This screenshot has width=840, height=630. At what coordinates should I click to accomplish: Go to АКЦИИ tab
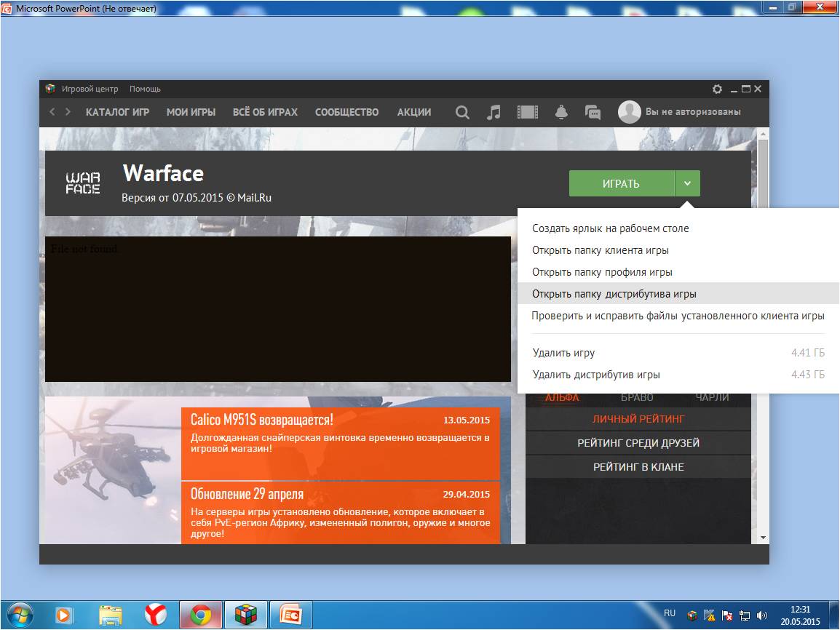point(413,112)
